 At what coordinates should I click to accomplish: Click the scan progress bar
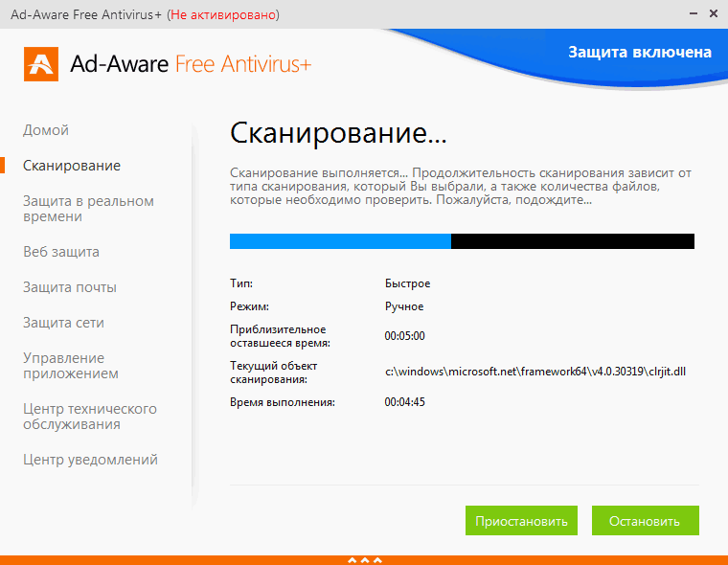[x=462, y=241]
